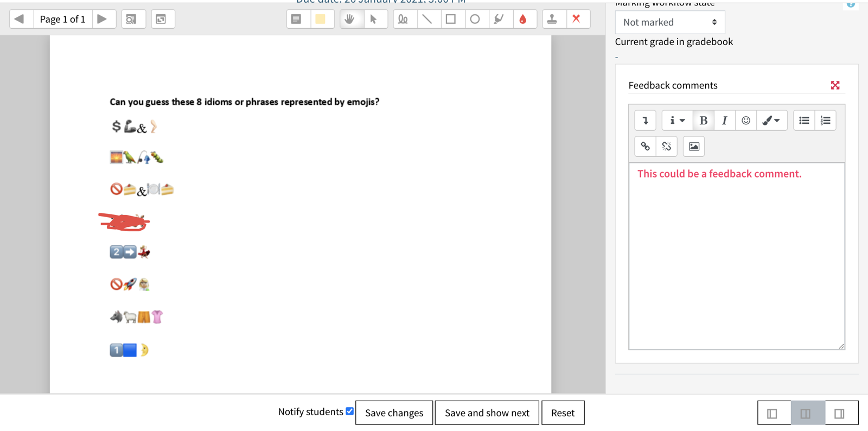Open the font colour brush dropdown
868x431 pixels.
click(771, 121)
